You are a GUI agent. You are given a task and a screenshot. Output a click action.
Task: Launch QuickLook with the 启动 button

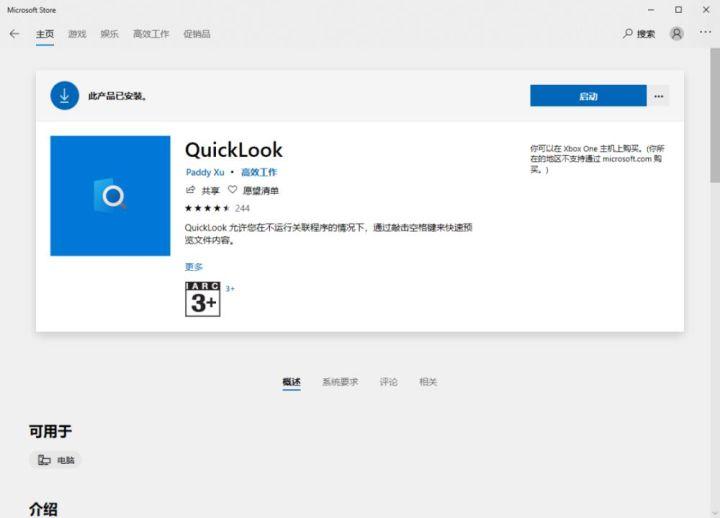(588, 96)
